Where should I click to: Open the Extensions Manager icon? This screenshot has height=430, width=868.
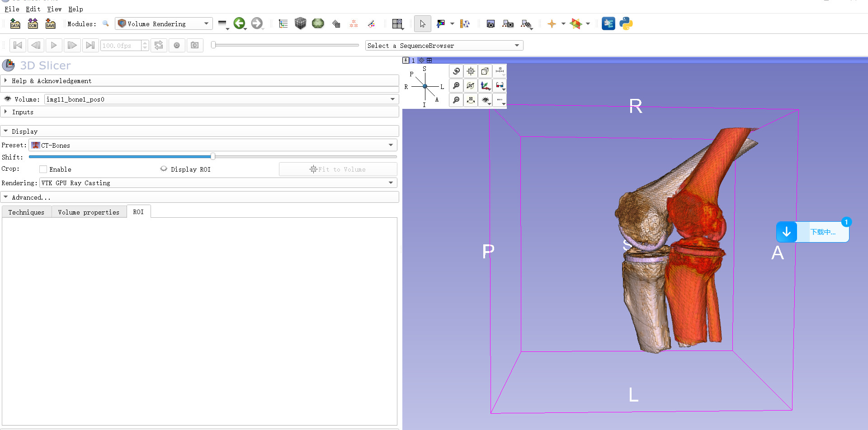pyautogui.click(x=609, y=23)
